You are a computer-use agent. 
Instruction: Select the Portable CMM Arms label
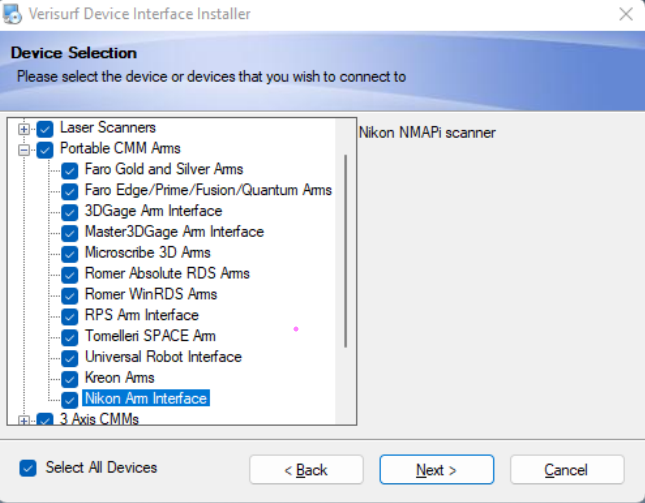[120, 148]
